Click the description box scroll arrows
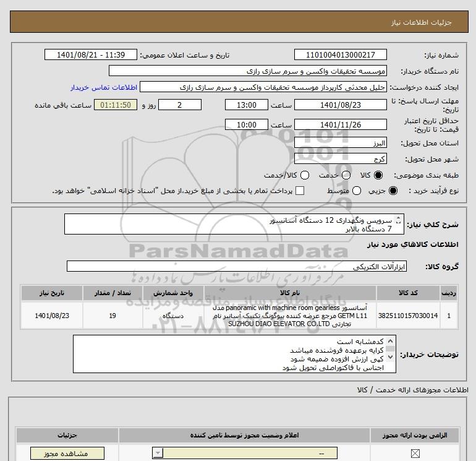476x461 pixels. 399,220
